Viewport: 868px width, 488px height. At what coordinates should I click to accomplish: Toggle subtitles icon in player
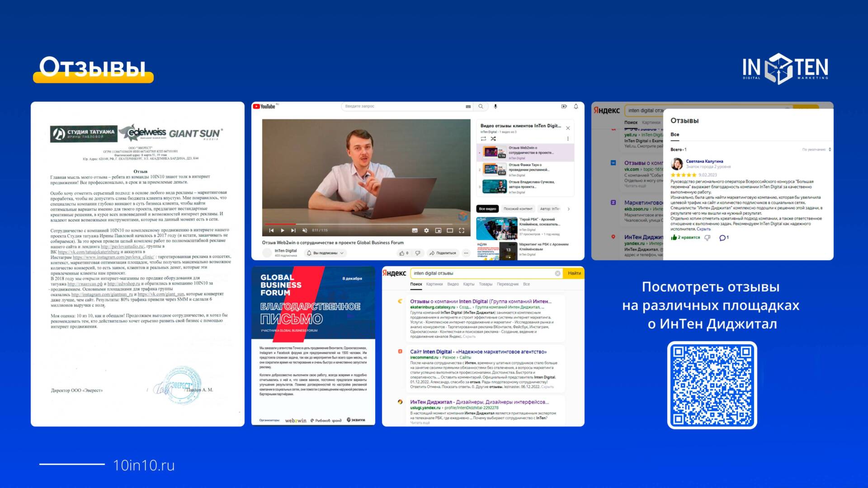pos(415,230)
